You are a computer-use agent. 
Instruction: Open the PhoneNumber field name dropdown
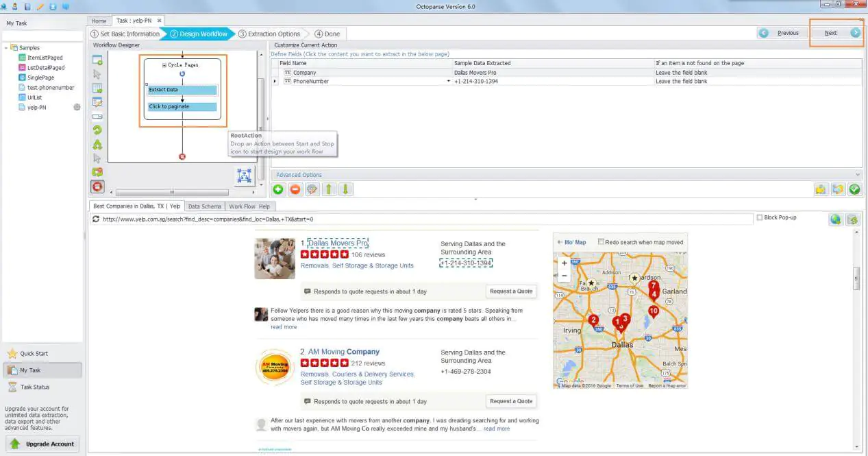(x=449, y=82)
